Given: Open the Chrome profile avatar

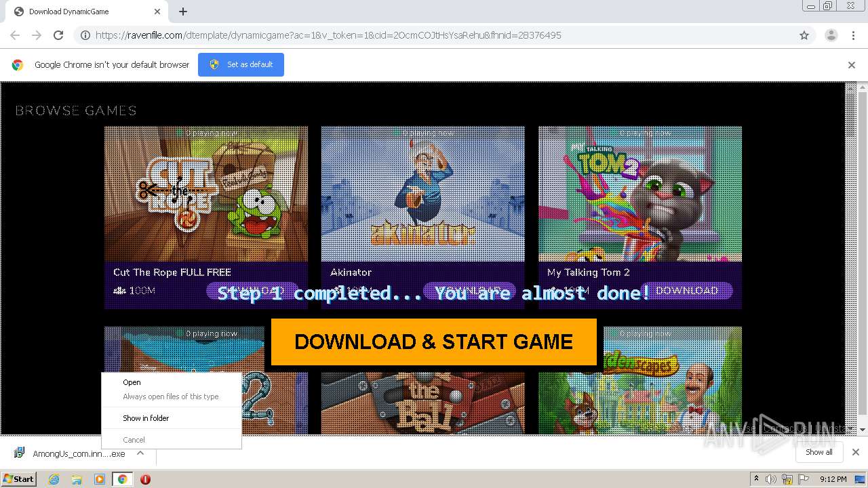Looking at the screenshot, I should [831, 35].
